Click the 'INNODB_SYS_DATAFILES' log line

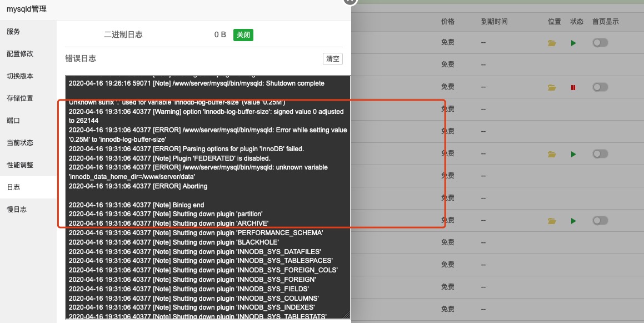pos(194,252)
